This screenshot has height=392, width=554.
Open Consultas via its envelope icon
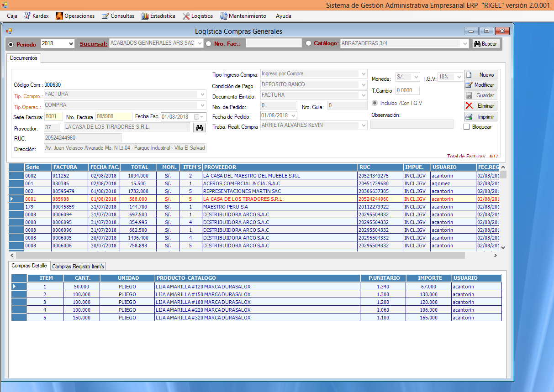[x=105, y=16]
